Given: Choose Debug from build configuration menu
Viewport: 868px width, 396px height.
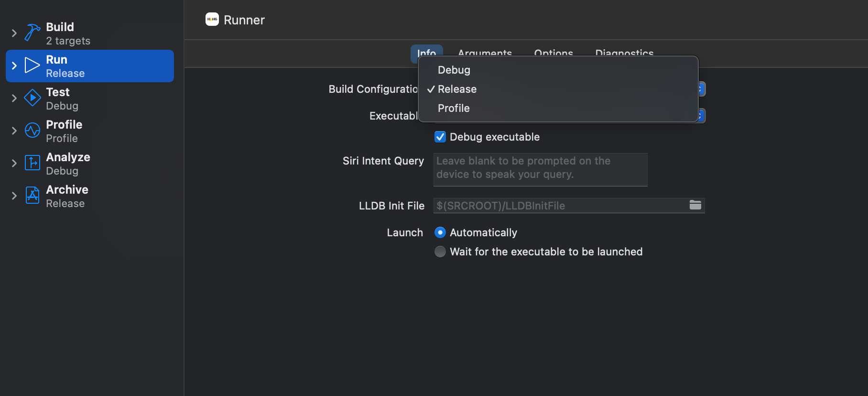Looking at the screenshot, I should point(454,70).
